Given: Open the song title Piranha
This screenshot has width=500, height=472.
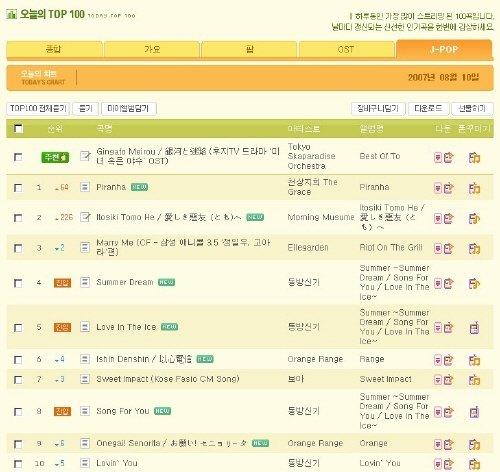Looking at the screenshot, I should click(x=111, y=187).
